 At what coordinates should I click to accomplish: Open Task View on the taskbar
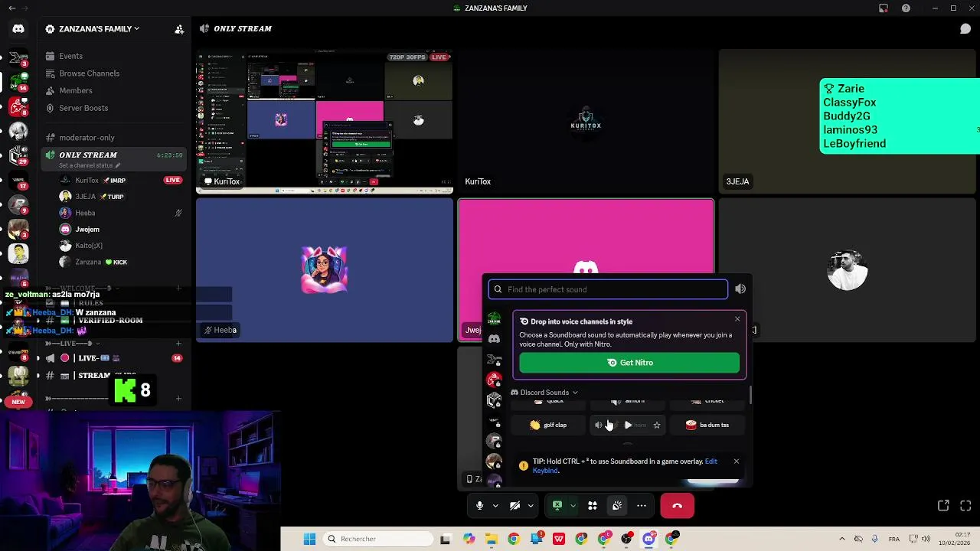(x=446, y=539)
